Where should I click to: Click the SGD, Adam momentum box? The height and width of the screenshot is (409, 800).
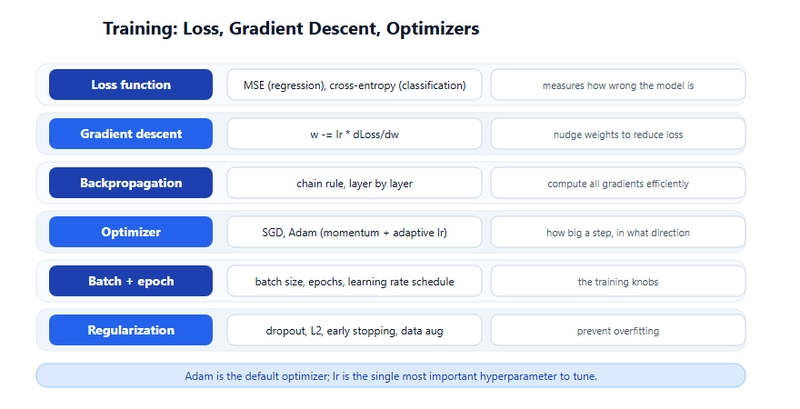tap(355, 232)
